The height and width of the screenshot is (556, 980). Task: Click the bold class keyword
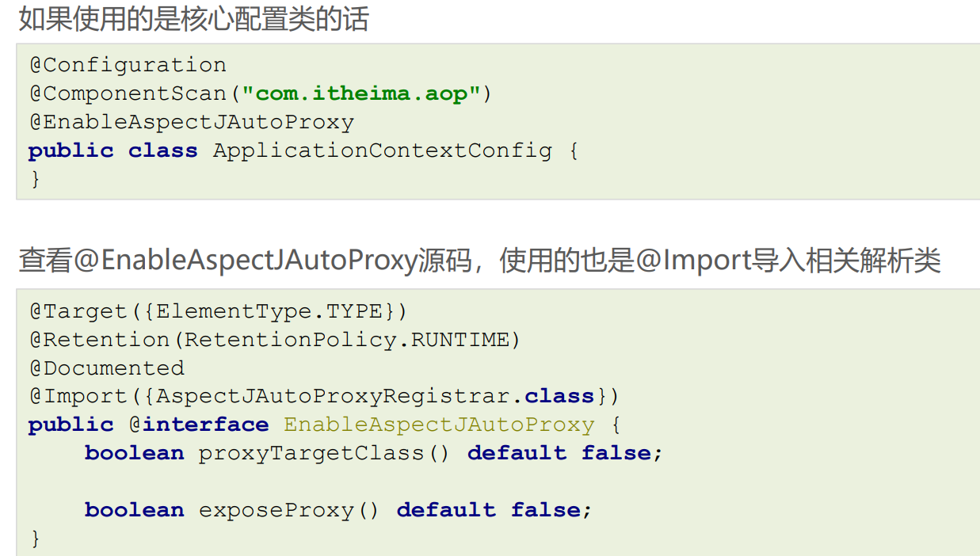click(x=162, y=150)
